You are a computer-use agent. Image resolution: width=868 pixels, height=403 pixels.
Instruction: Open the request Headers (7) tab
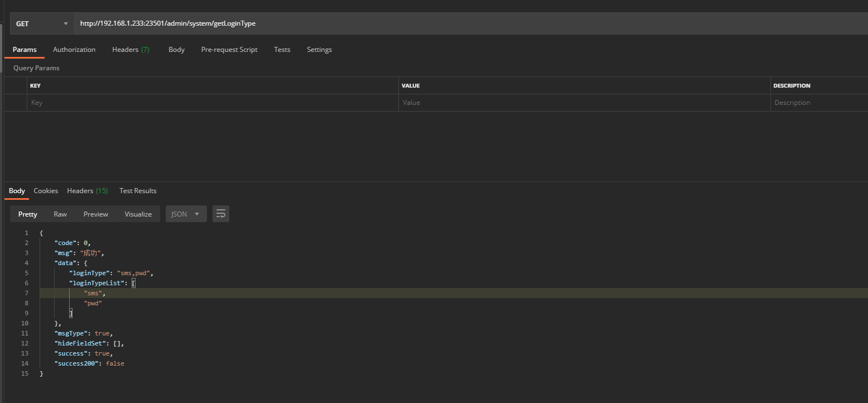(131, 50)
